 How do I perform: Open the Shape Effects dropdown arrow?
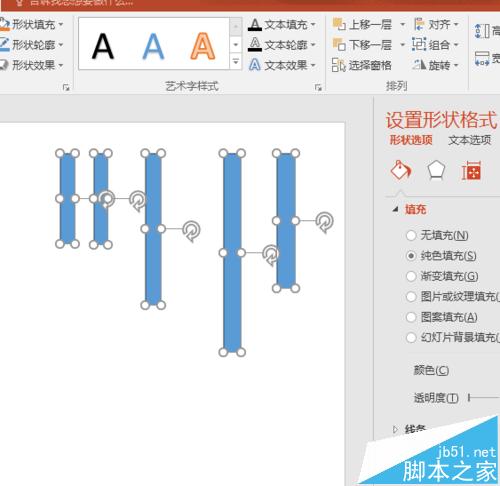[61, 65]
